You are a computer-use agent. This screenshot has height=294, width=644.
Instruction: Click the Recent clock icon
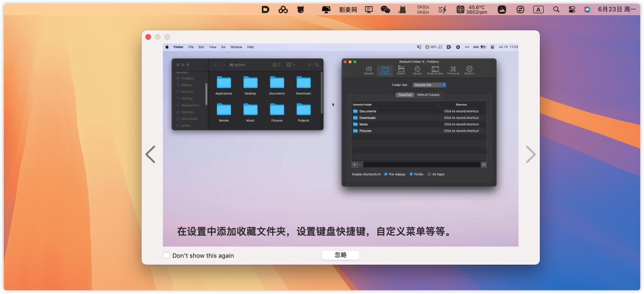[417, 70]
